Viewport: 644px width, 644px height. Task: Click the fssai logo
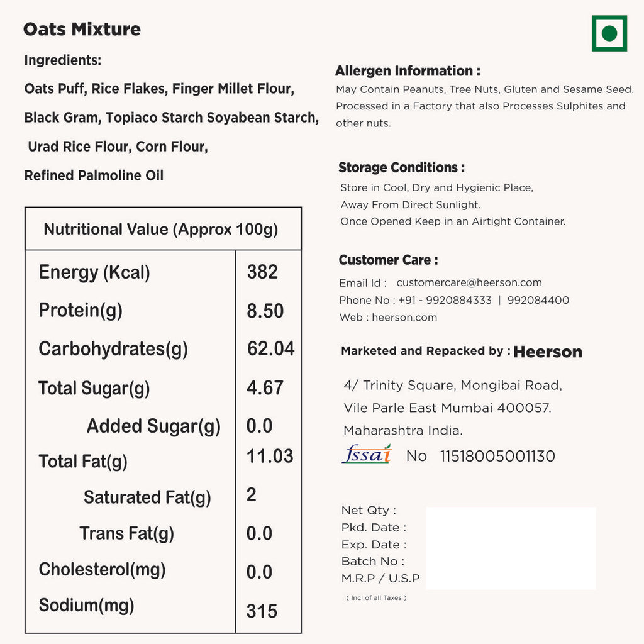[x=367, y=454]
